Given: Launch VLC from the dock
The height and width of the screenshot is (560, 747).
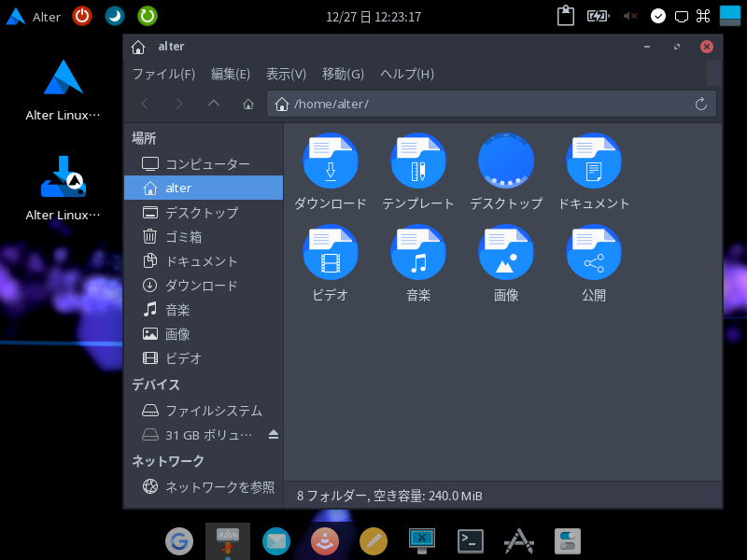Looking at the screenshot, I should tap(325, 540).
